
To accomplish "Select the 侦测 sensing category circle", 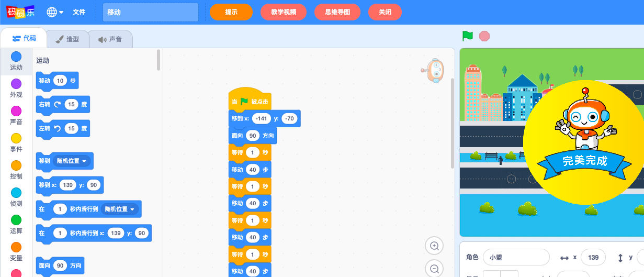I will tap(16, 193).
